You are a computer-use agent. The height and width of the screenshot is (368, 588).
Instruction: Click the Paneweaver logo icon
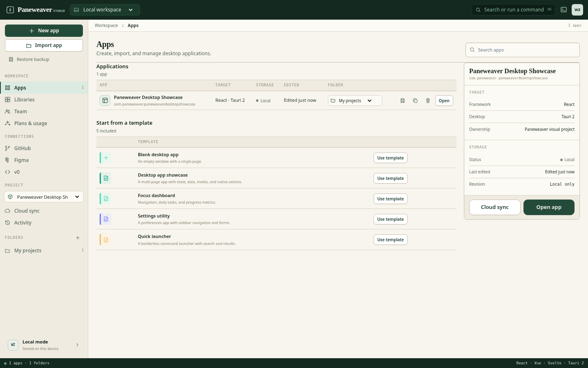point(10,10)
